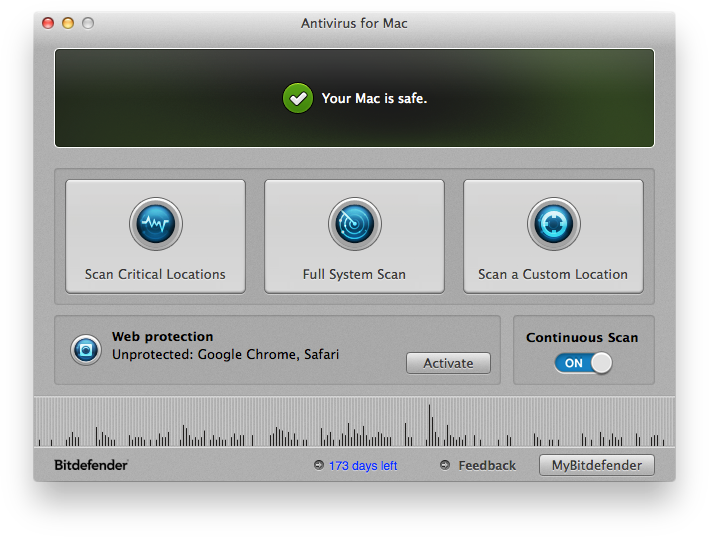
Task: Click the Your Mac is safe banner
Action: click(x=374, y=99)
